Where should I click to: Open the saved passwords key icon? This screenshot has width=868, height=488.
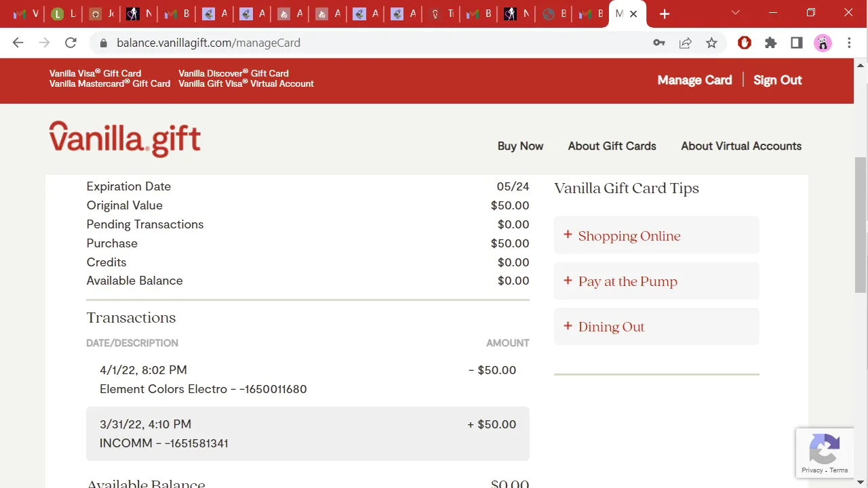tap(659, 43)
